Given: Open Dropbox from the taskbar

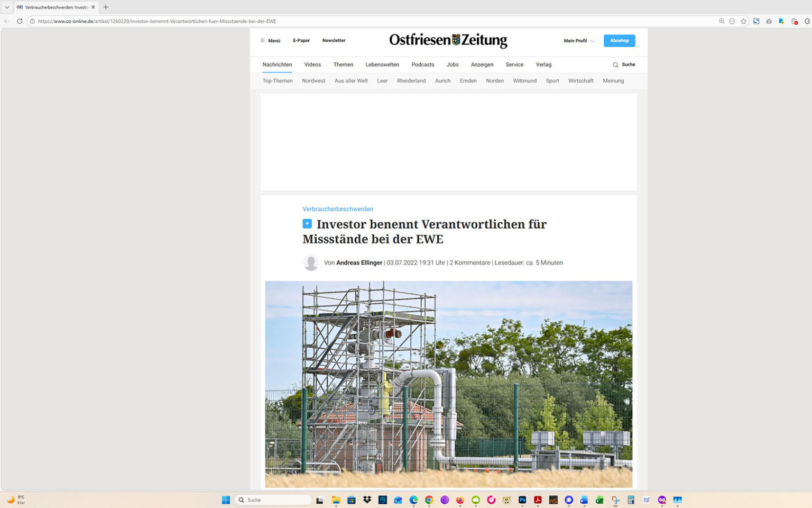Looking at the screenshot, I should click(x=367, y=500).
